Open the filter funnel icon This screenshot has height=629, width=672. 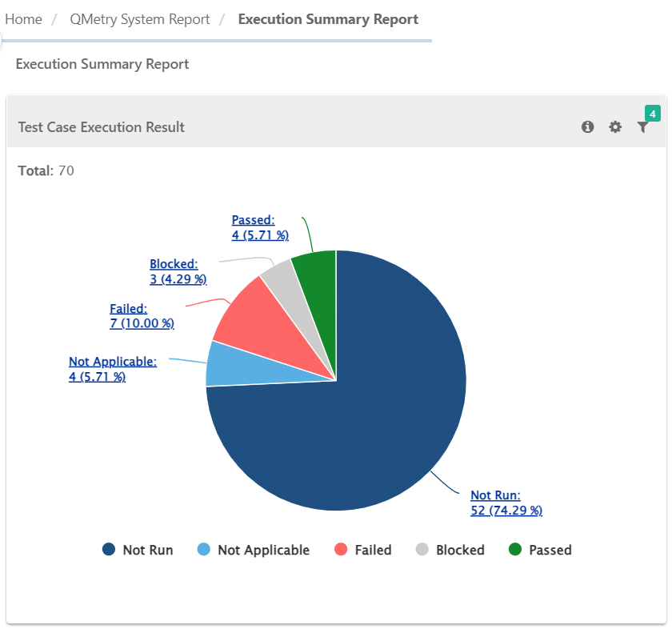pos(642,126)
